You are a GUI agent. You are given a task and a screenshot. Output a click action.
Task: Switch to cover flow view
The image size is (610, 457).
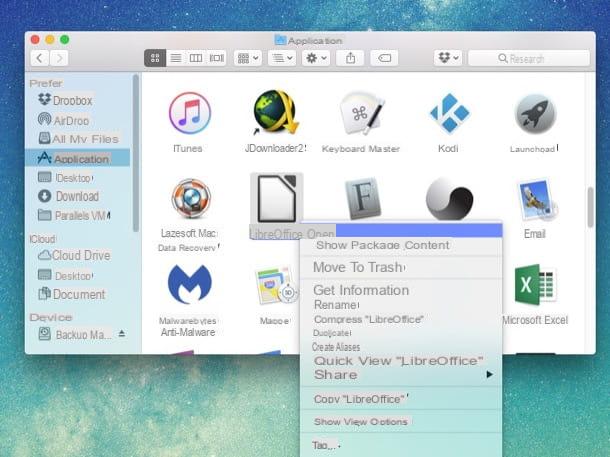pyautogui.click(x=216, y=58)
